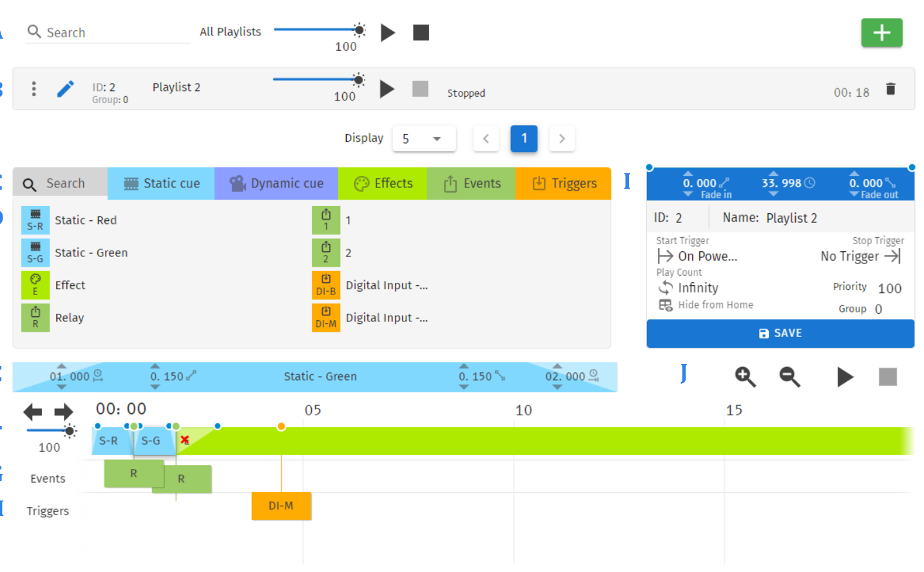Stop Playlist 2
This screenshot has height=572, width=924.
(x=420, y=89)
